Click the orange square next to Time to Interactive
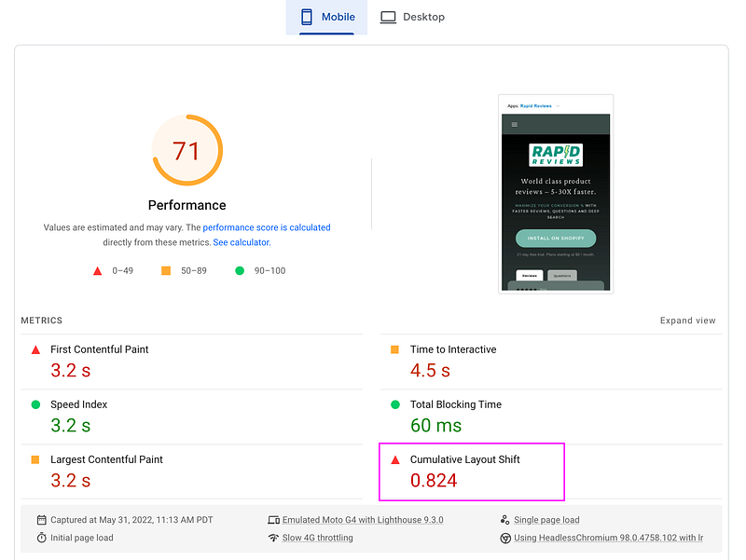This screenshot has width=746, height=560. [x=396, y=349]
